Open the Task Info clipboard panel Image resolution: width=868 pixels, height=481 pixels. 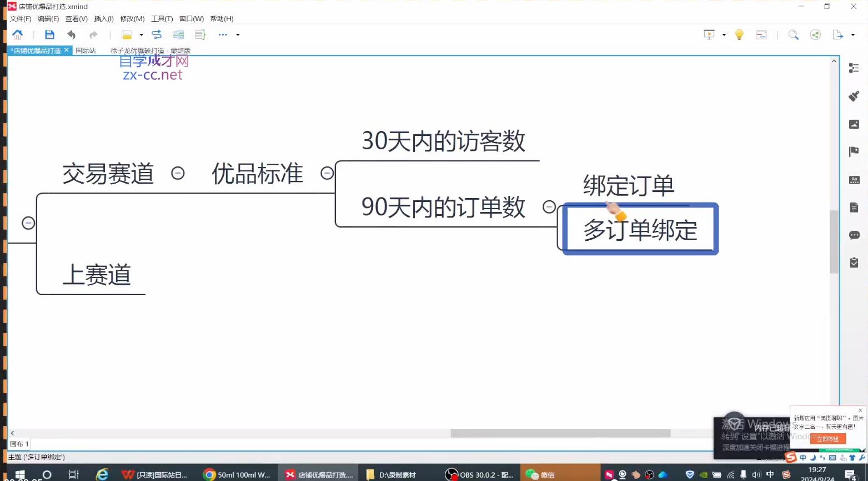pyautogui.click(x=854, y=262)
